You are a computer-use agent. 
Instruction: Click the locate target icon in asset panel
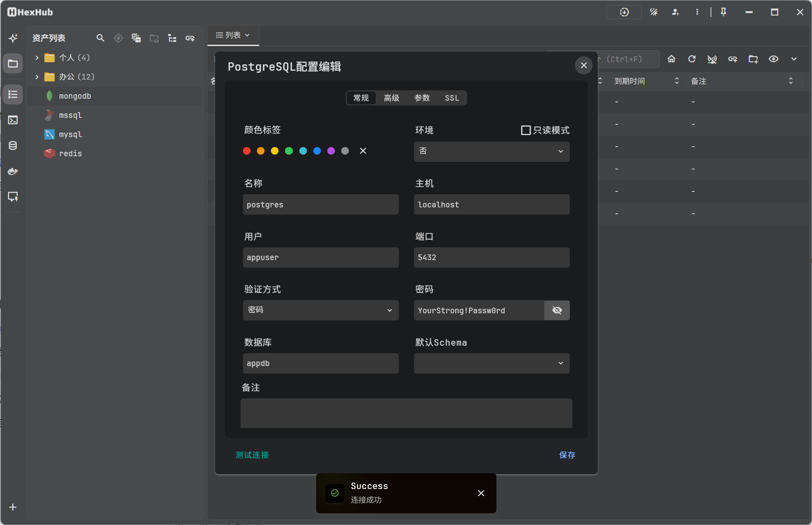coord(118,38)
